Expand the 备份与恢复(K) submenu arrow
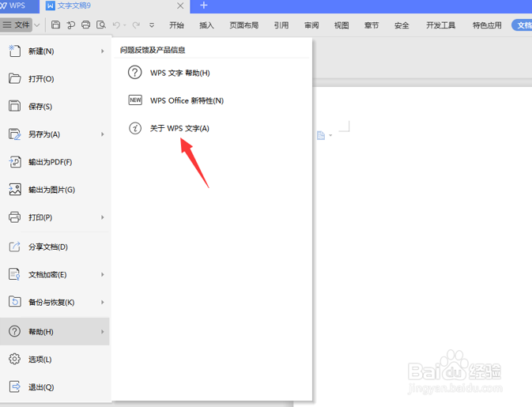 103,302
